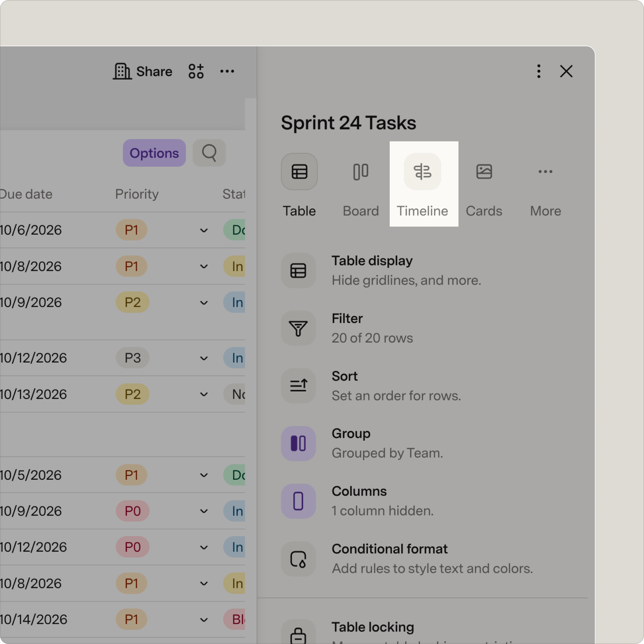Image resolution: width=644 pixels, height=644 pixels.
Task: Click the 'Sprint 24 Tasks' title
Action: [x=348, y=123]
